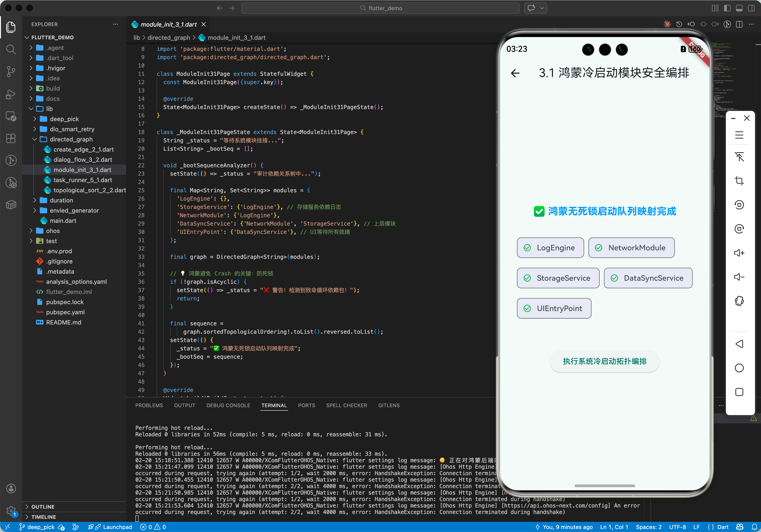This screenshot has height=532, width=761.
Task: Open the Run and Debug view
Action: tap(11, 94)
